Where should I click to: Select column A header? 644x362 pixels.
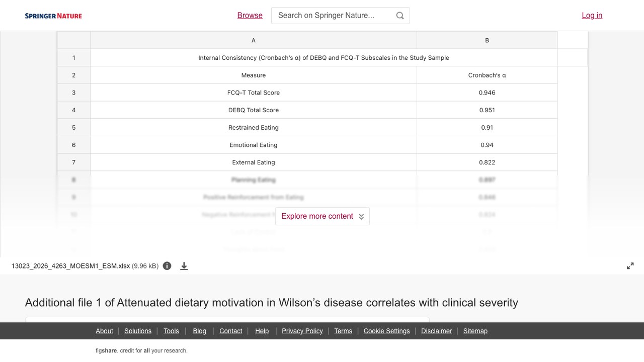(x=254, y=40)
